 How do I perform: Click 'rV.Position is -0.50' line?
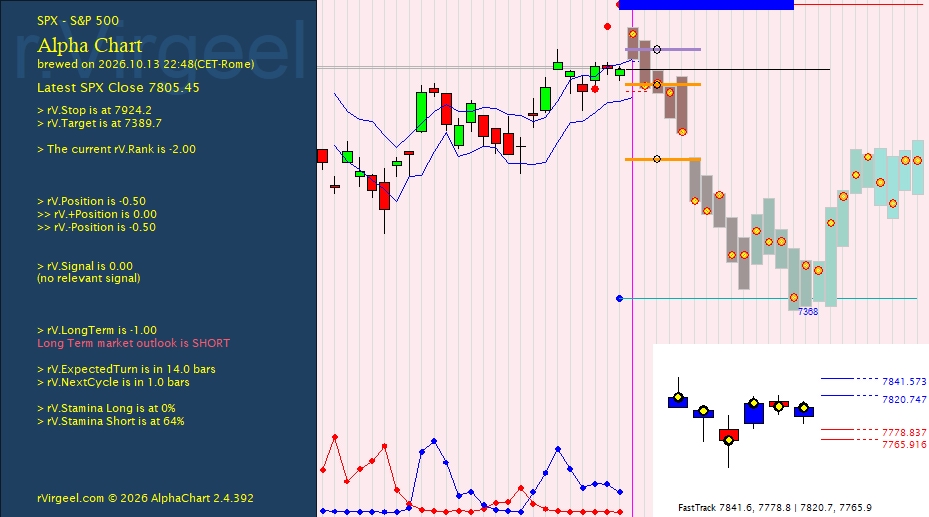pos(91,201)
